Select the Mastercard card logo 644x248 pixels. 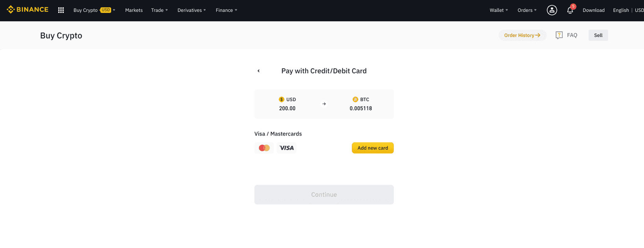tap(264, 148)
